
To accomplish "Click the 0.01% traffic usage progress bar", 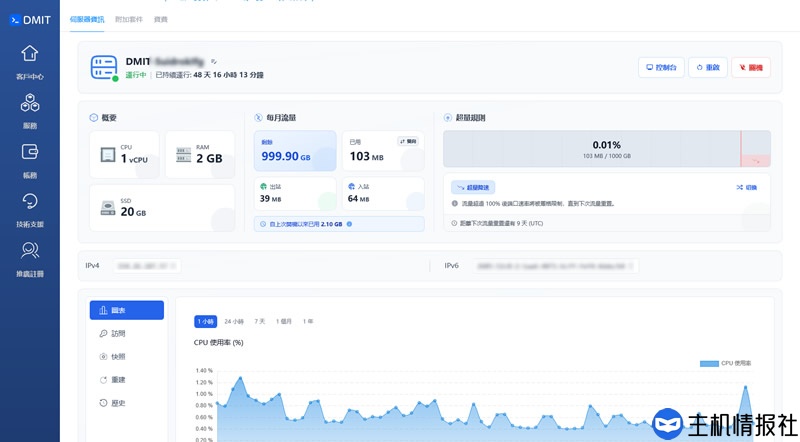I will pos(607,149).
